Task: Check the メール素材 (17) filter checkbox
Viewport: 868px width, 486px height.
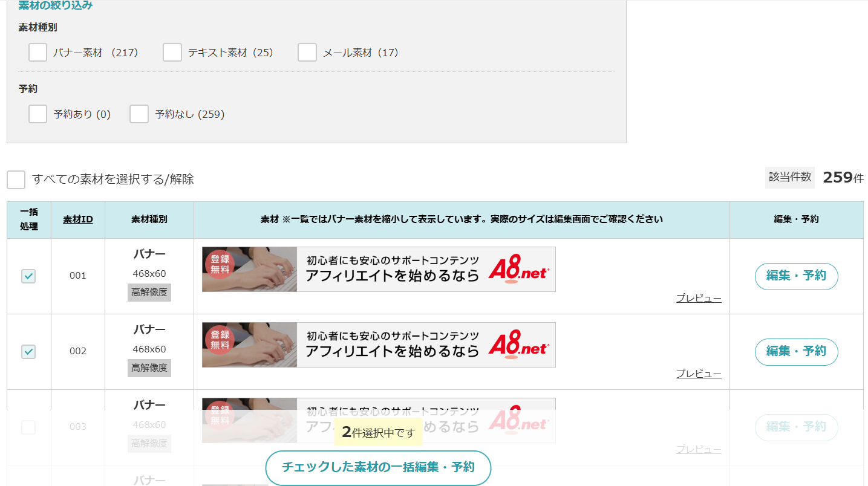Action: (307, 53)
